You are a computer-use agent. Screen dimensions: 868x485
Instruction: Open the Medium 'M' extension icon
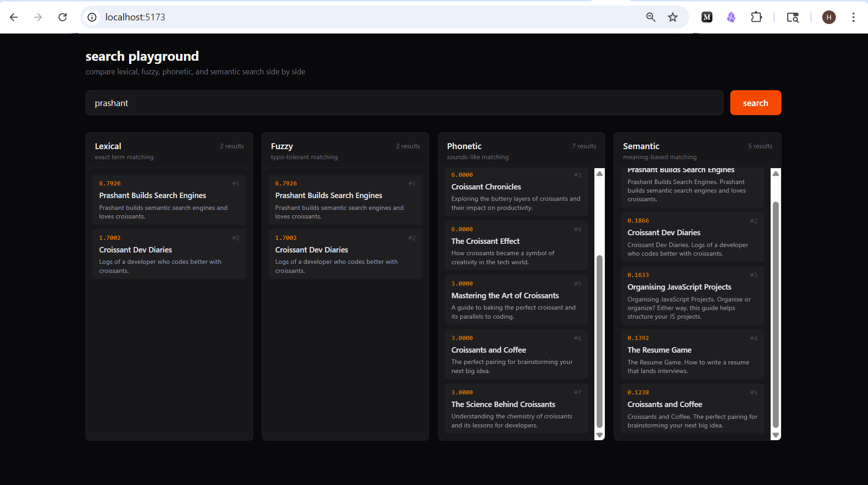707,17
